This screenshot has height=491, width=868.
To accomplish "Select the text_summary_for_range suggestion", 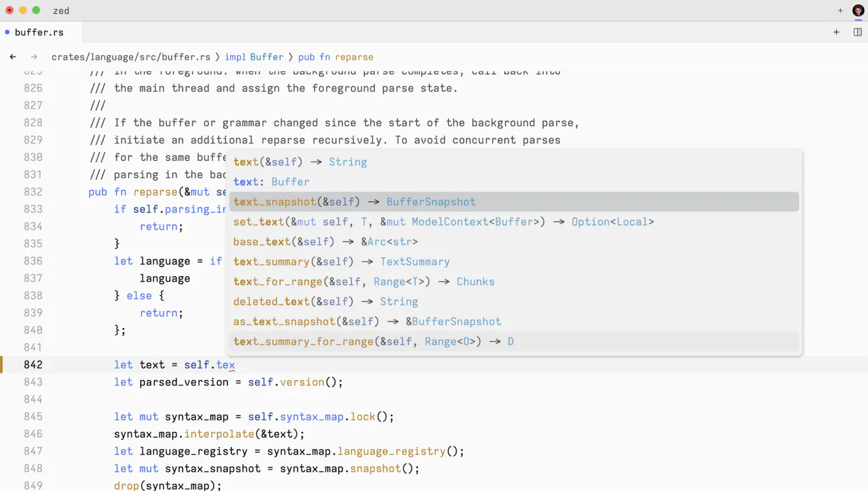I will [373, 342].
